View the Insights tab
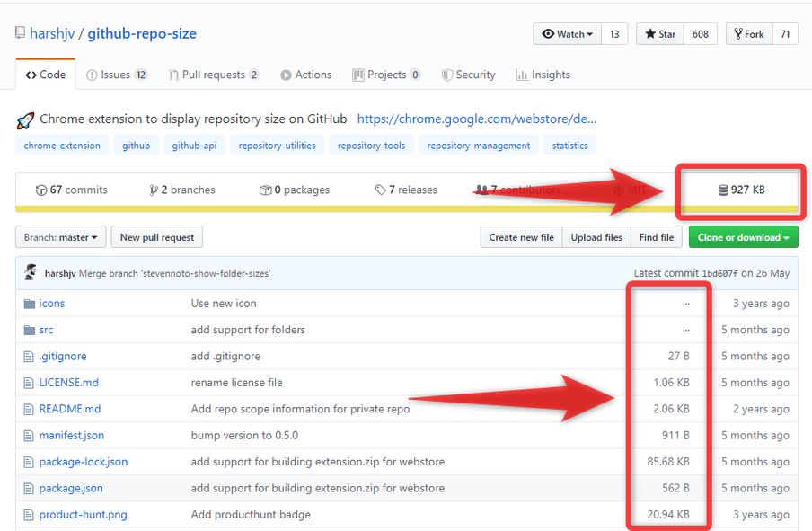The width and height of the screenshot is (812, 531). click(543, 75)
